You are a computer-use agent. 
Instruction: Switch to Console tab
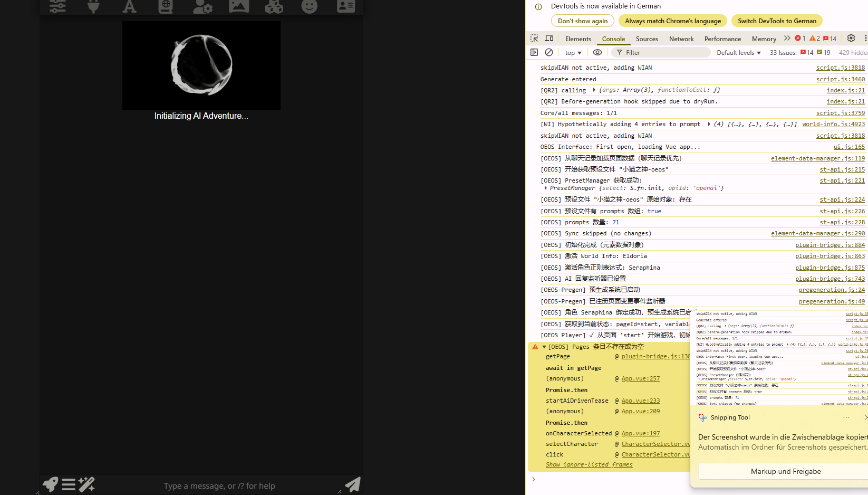[613, 39]
